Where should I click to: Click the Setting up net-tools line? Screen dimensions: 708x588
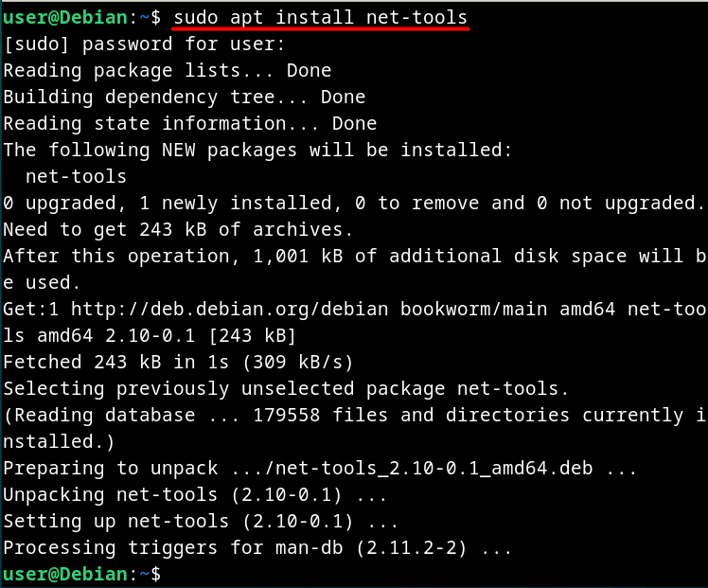pos(201,522)
